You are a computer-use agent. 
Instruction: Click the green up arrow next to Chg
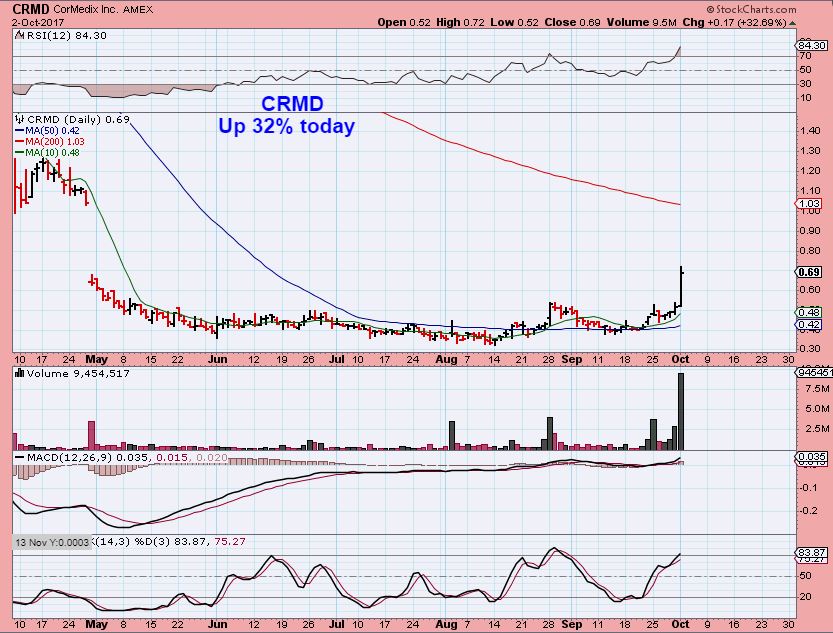793,23
